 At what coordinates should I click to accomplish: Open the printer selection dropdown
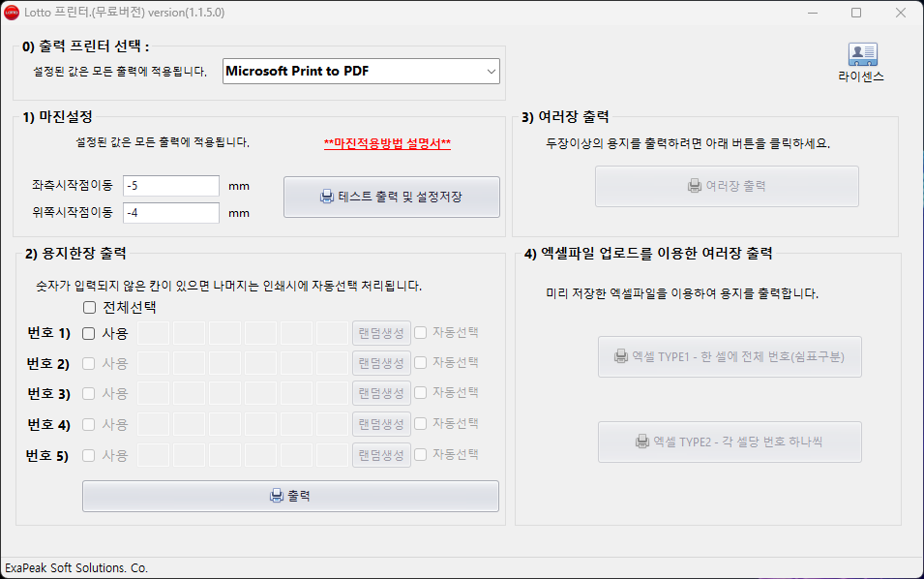click(361, 72)
